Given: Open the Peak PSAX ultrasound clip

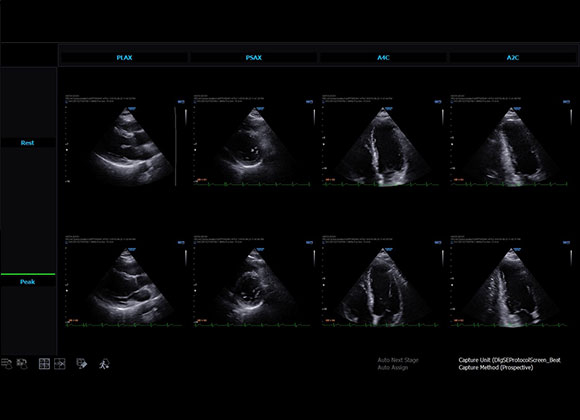Looking at the screenshot, I should coord(254,281).
